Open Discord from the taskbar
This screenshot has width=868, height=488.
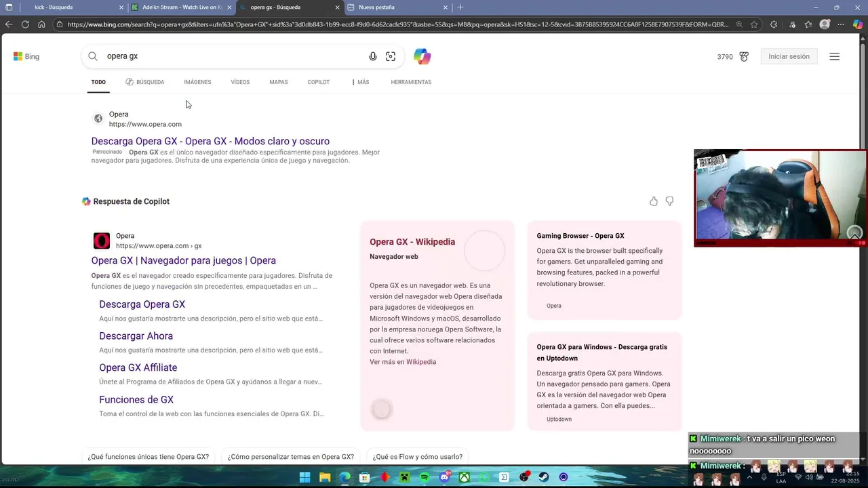[x=445, y=477]
